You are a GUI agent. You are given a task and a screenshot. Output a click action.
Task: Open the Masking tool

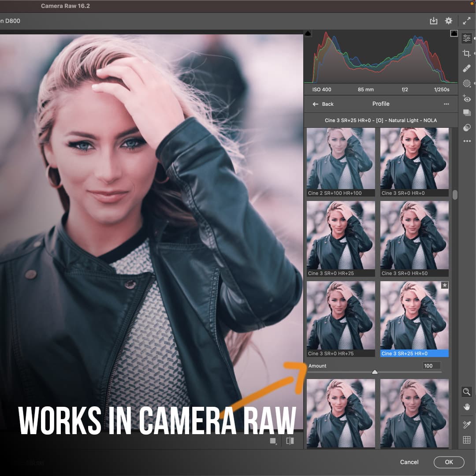point(467,83)
